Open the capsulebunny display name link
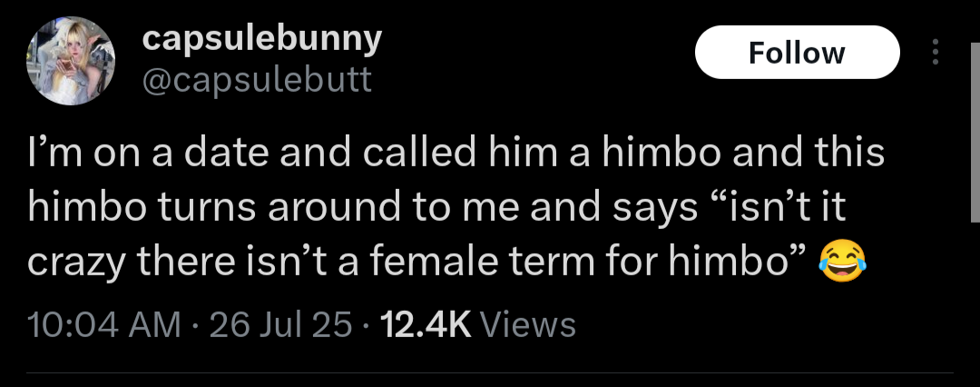This screenshot has height=387, width=980. click(x=262, y=41)
